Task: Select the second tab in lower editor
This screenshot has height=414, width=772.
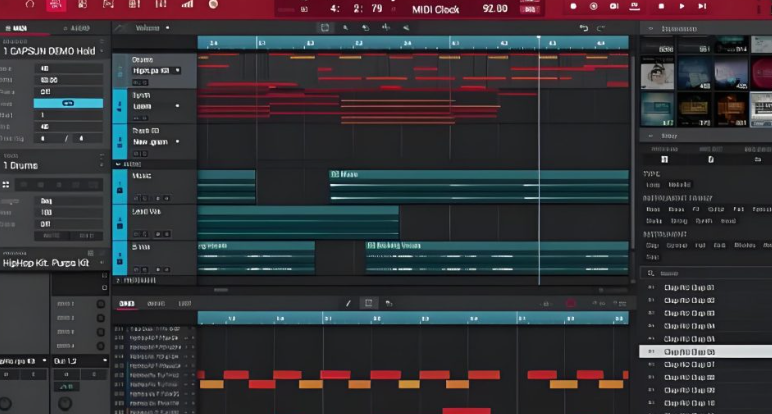Action: (x=156, y=304)
